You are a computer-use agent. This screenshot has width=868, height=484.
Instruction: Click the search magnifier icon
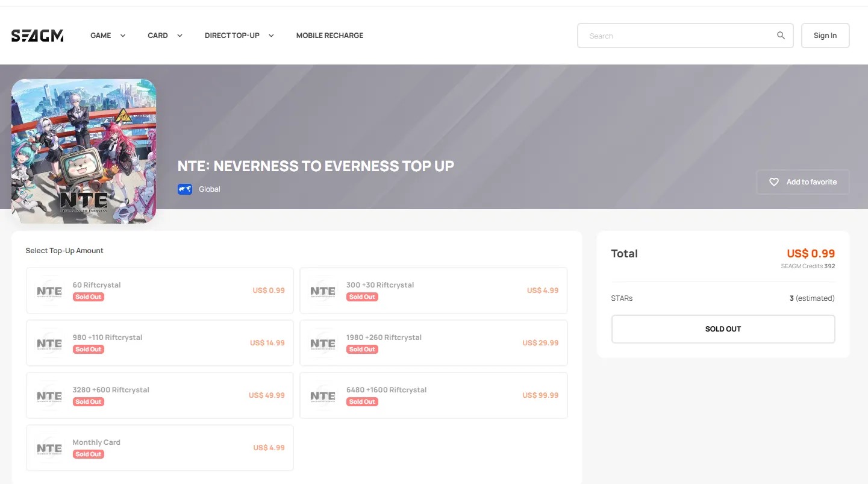click(781, 36)
